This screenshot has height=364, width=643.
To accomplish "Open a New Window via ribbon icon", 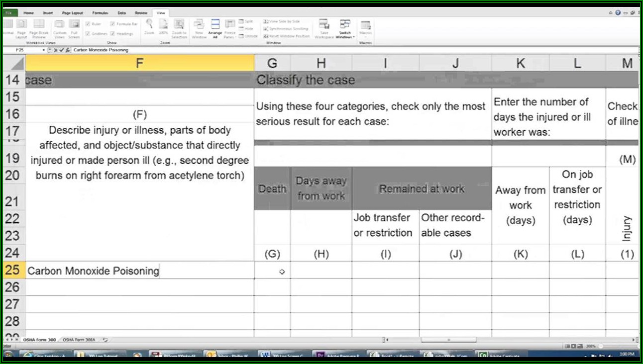I will (x=199, y=25).
